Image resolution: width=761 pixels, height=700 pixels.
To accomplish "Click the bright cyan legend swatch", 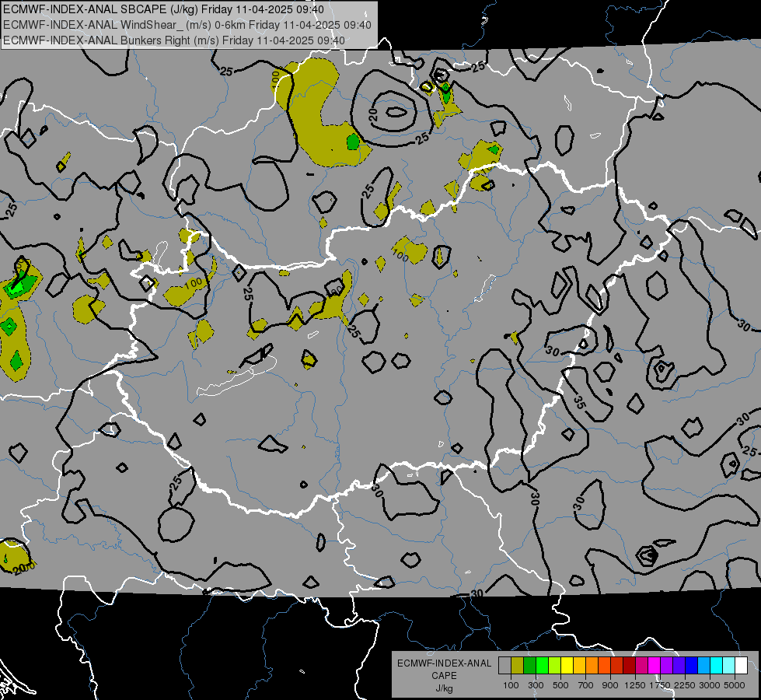I will point(717,666).
